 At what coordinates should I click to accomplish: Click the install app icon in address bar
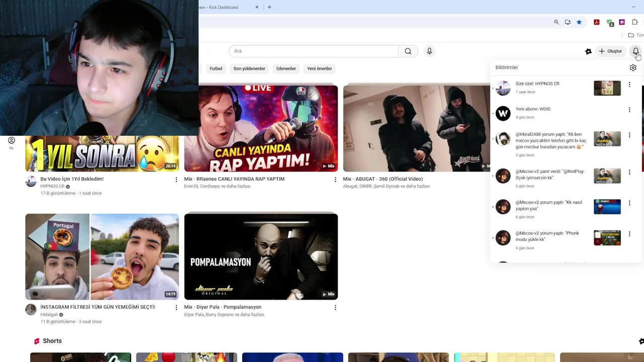pyautogui.click(x=568, y=22)
